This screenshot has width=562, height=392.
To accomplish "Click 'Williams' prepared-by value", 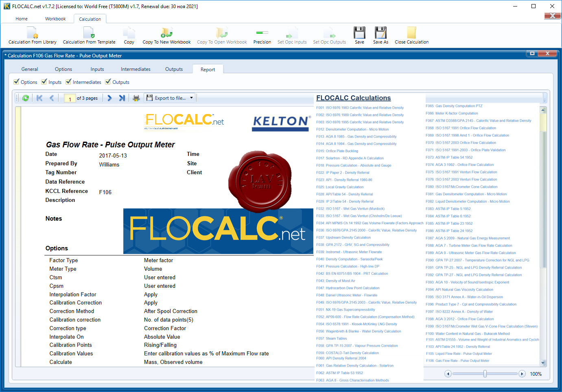I will click(x=109, y=165).
